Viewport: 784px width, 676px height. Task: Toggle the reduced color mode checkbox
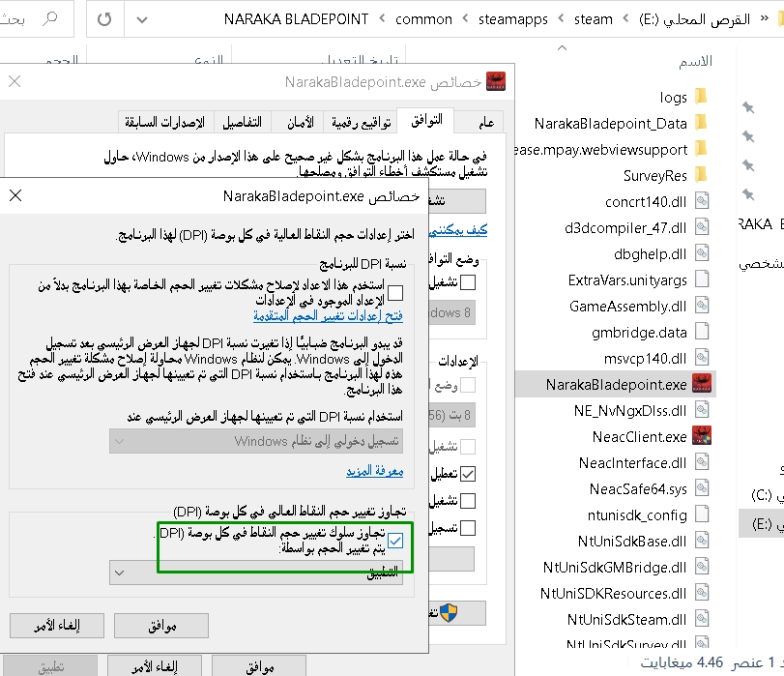pyautogui.click(x=468, y=385)
